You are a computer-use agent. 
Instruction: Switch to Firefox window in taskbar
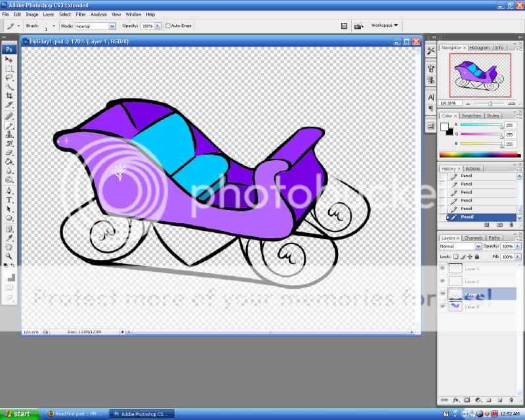(x=75, y=414)
